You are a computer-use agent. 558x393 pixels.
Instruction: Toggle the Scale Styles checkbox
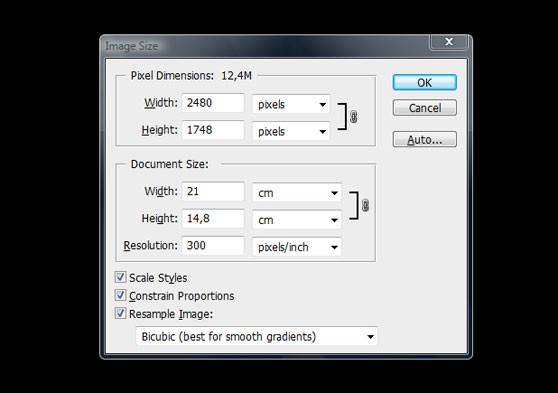pyautogui.click(x=120, y=277)
